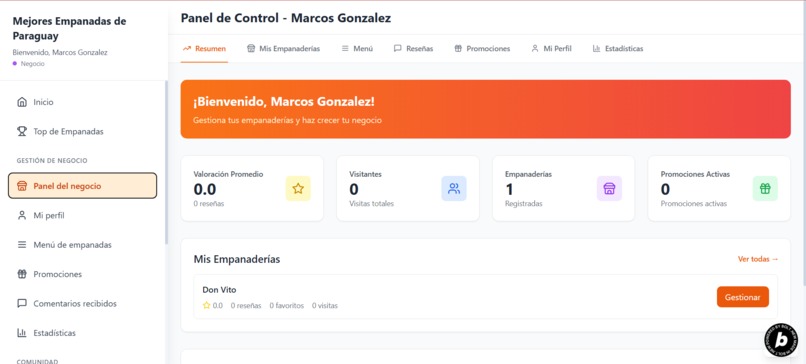Click the Visitas totales label
The width and height of the screenshot is (806, 364).
371,204
